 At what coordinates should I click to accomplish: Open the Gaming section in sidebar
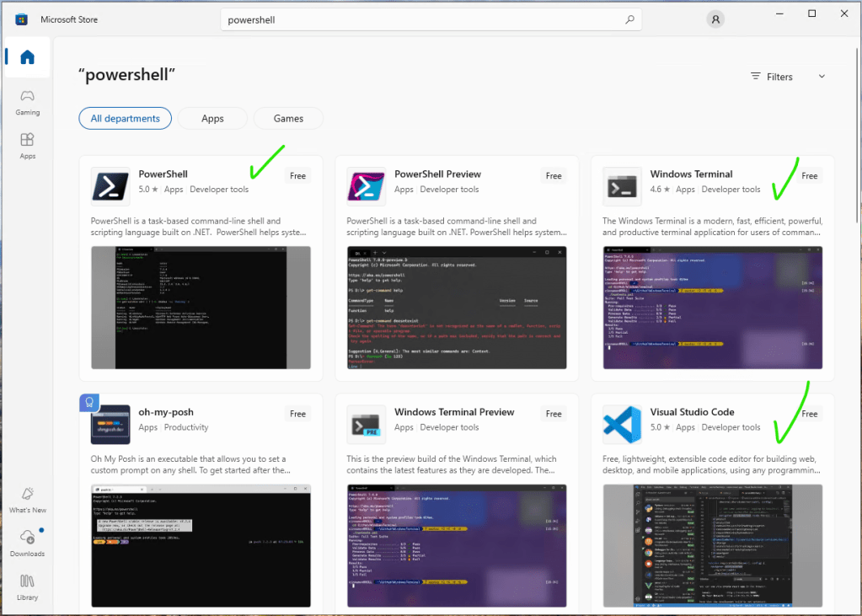pos(27,102)
